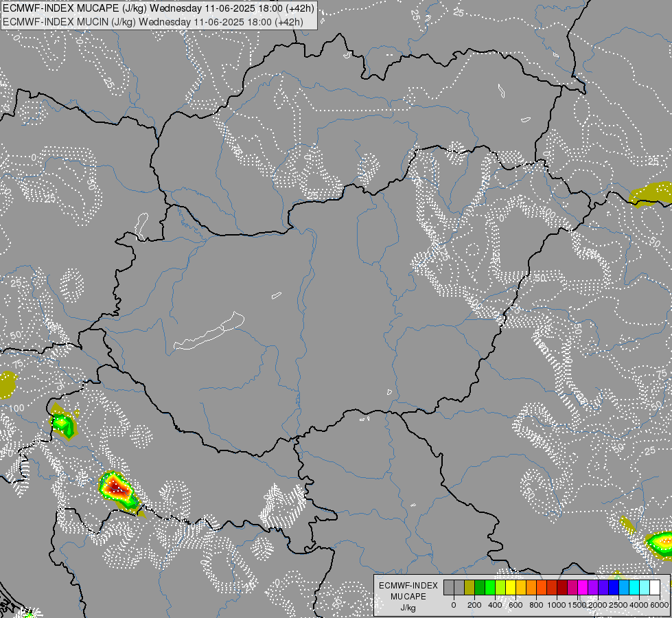Viewport: 672px width, 618px height.
Task: Click the legend value 0
Action: (x=454, y=605)
